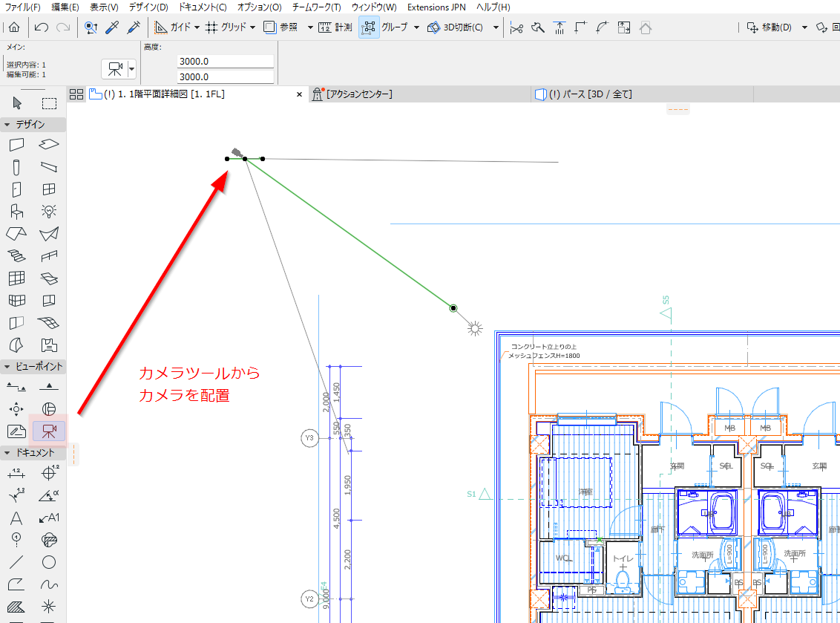The image size is (840, 623).
Task: Select the Beam tool
Action: click(49, 167)
